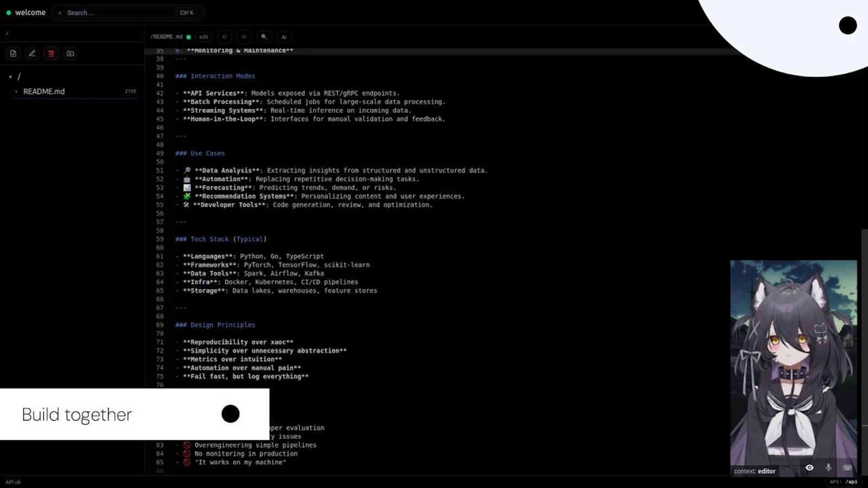
Task: Create a new file in sidebar
Action: click(13, 54)
